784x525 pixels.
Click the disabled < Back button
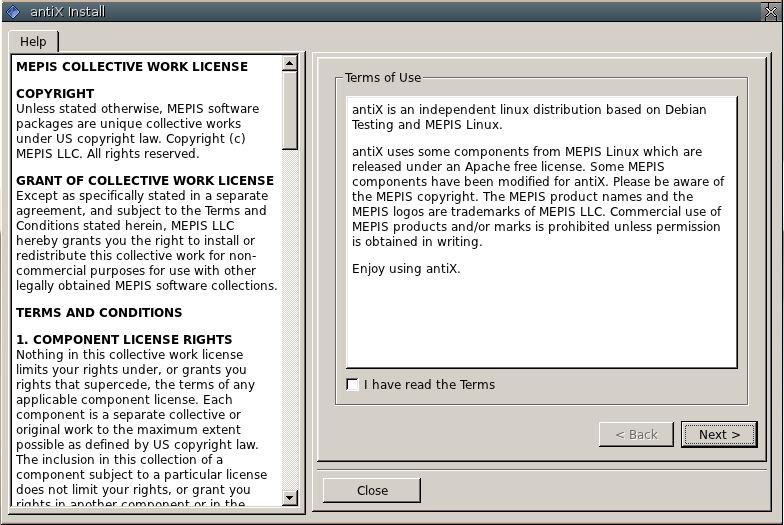pyautogui.click(x=636, y=434)
